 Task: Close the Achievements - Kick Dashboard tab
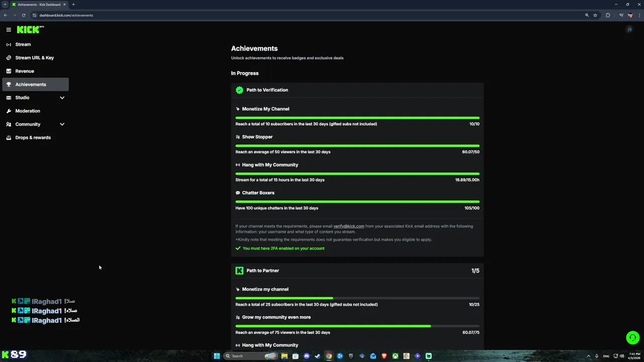[x=64, y=5]
